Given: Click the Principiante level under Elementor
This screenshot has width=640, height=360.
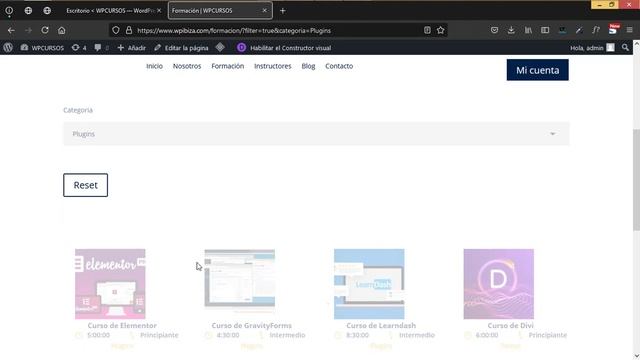Looking at the screenshot, I should tap(159, 335).
